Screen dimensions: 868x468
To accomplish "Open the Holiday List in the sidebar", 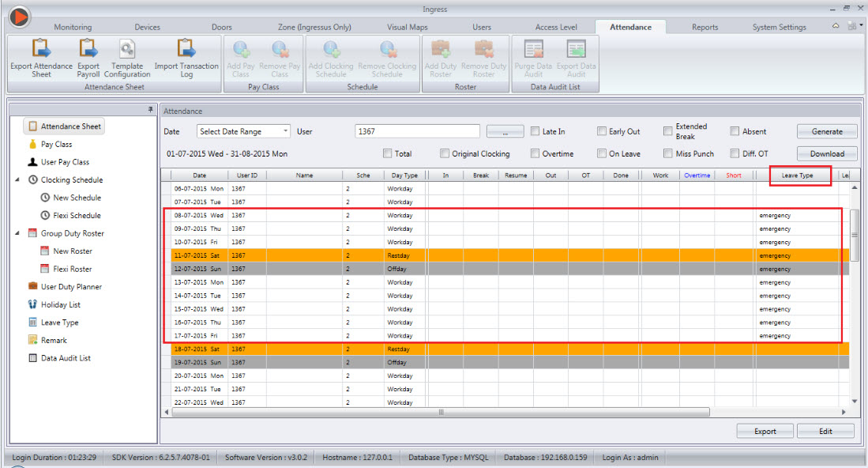I will (62, 304).
